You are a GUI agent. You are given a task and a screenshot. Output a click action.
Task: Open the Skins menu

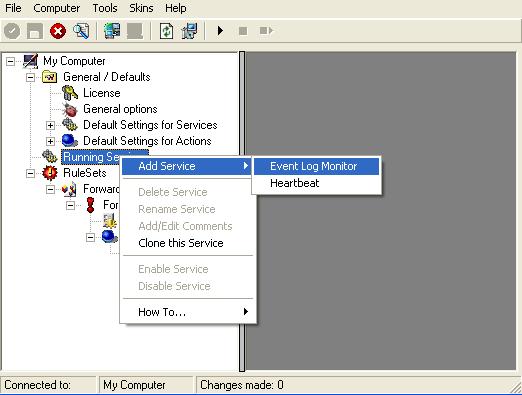[141, 8]
